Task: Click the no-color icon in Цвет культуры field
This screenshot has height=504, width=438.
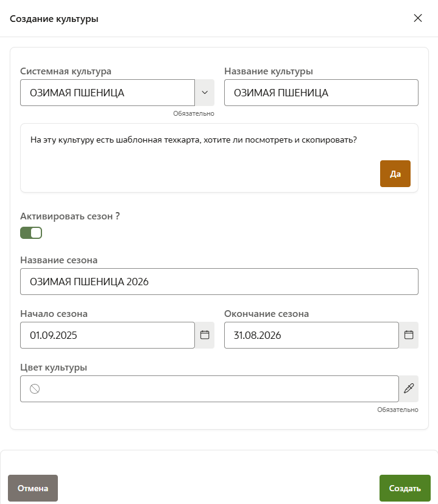Action: coord(35,389)
